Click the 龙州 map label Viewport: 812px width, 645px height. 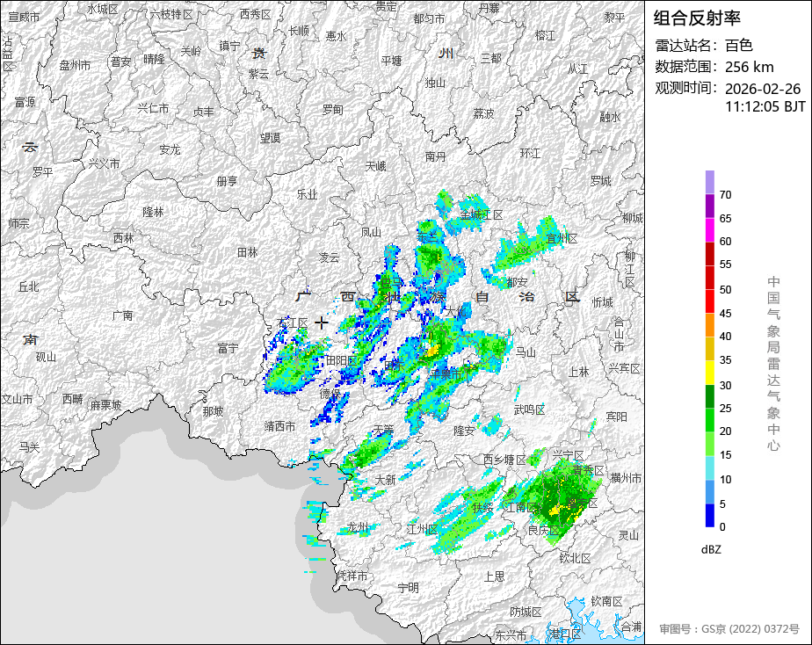(x=358, y=527)
